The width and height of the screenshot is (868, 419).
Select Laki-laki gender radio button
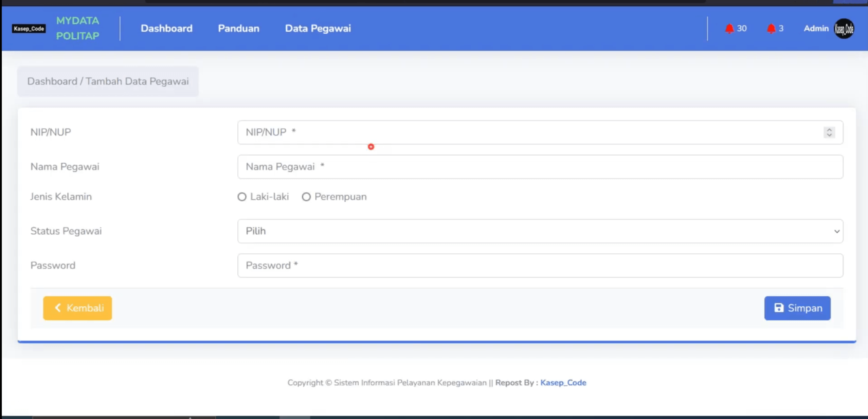tap(242, 197)
